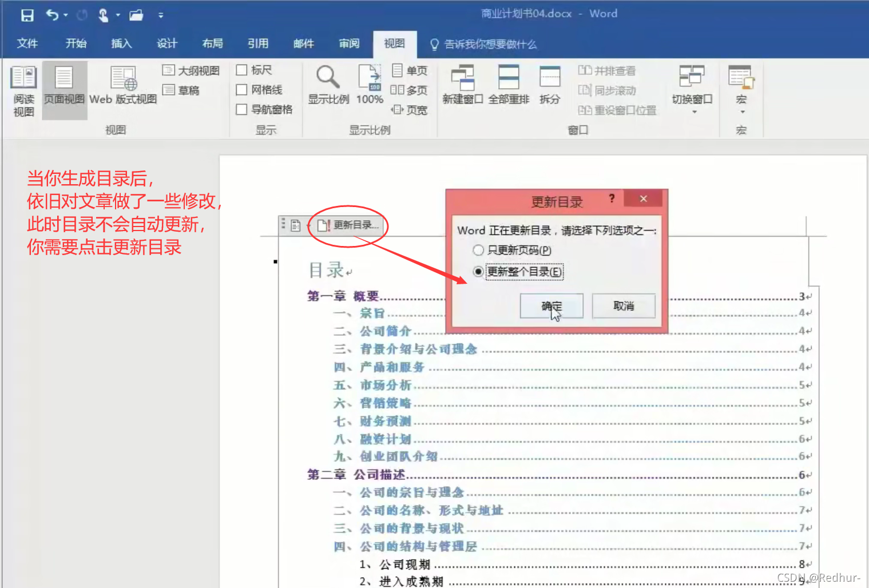Screen dimensions: 869x588
Task: Click the touch/mouse mode icon
Action: click(103, 15)
